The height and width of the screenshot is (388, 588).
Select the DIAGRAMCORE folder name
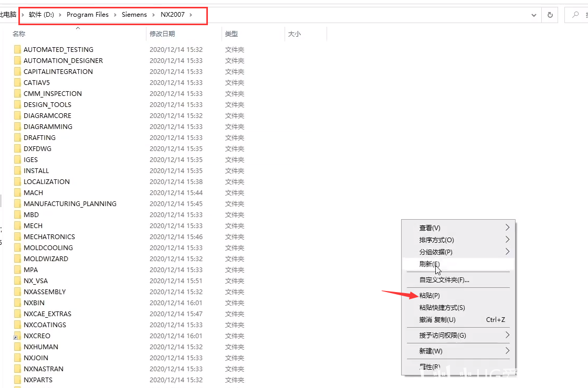pos(47,116)
